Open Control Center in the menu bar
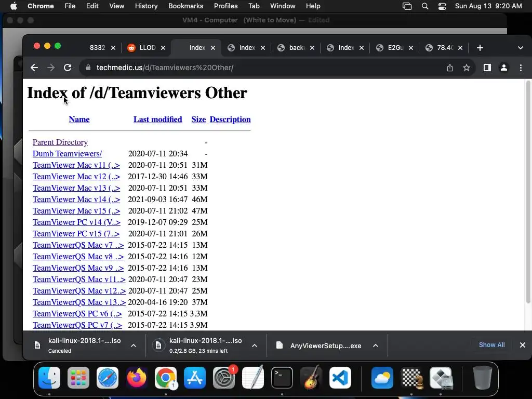The height and width of the screenshot is (399, 532). [442, 6]
